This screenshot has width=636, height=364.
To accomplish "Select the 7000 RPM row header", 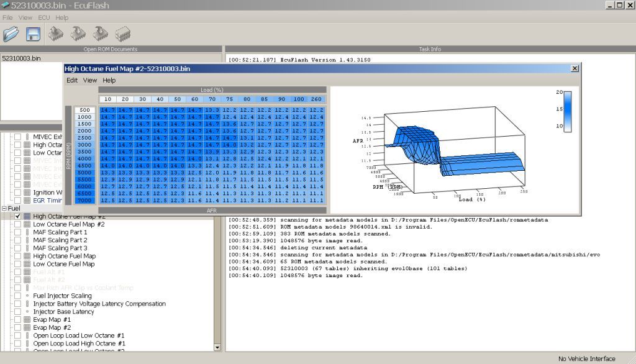I will pyautogui.click(x=84, y=200).
